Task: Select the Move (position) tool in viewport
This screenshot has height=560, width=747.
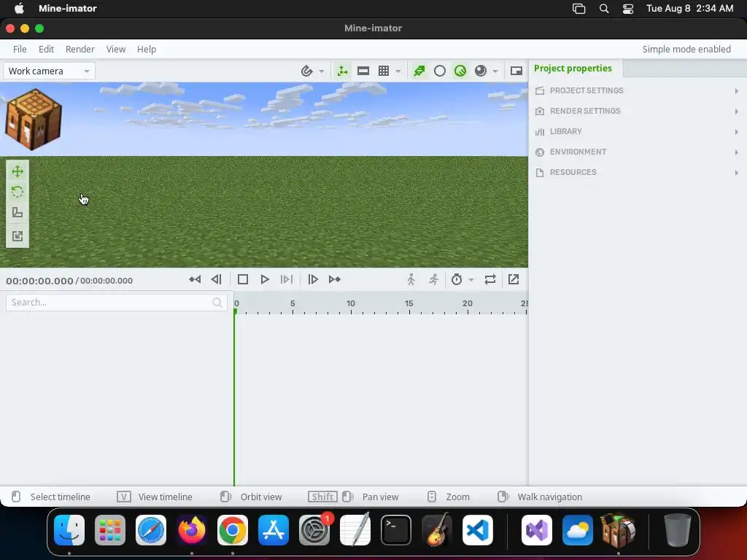Action: tap(18, 171)
